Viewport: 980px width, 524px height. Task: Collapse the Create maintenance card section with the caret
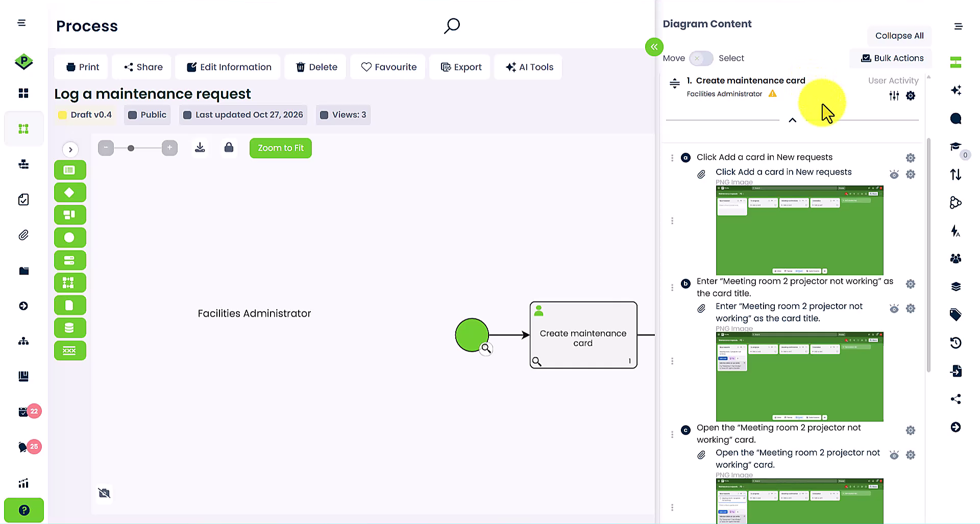[792, 120]
